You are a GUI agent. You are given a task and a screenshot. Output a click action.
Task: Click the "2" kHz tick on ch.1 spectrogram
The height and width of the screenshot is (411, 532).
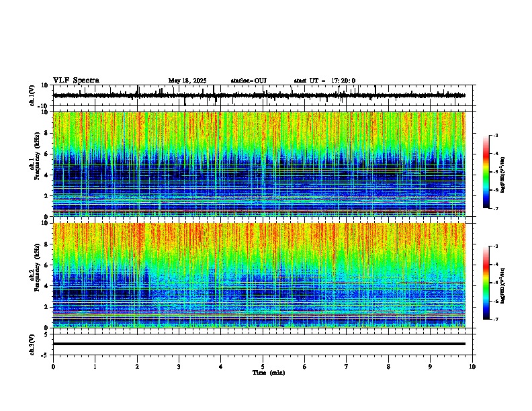click(x=48, y=195)
